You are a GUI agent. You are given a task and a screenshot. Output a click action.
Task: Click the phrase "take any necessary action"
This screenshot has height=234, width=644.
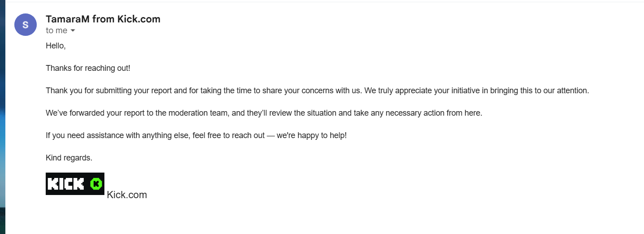[x=399, y=113]
